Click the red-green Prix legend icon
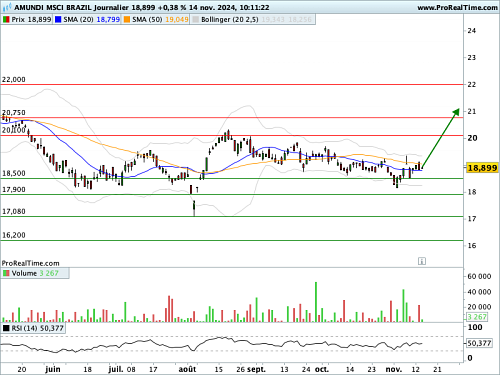 click(6, 20)
